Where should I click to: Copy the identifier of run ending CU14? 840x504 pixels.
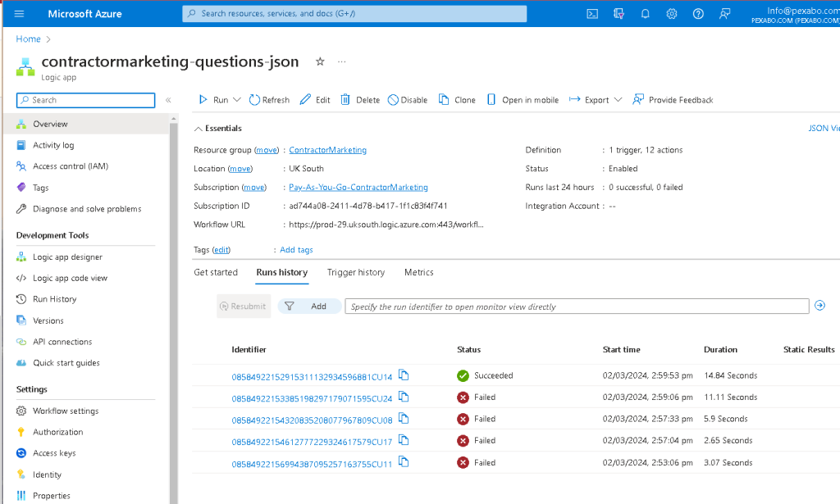404,375
